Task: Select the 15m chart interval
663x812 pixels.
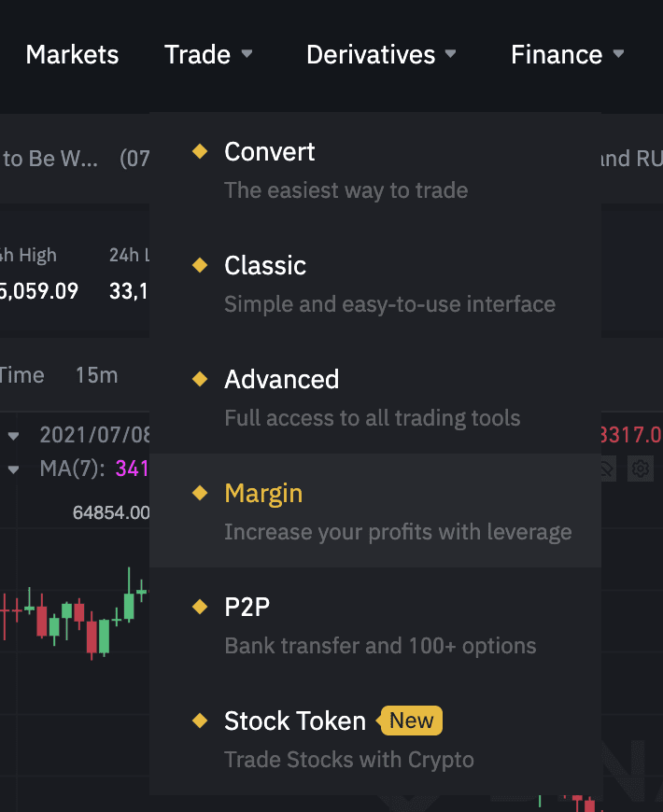Action: (97, 375)
